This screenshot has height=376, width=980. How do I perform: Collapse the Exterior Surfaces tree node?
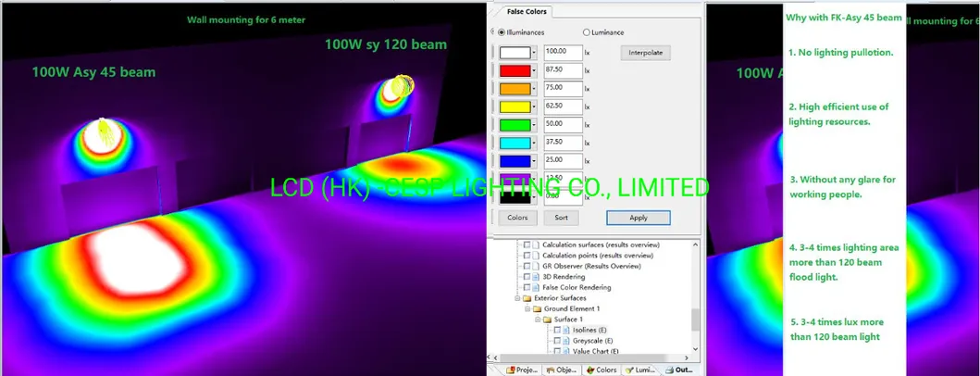coord(517,298)
